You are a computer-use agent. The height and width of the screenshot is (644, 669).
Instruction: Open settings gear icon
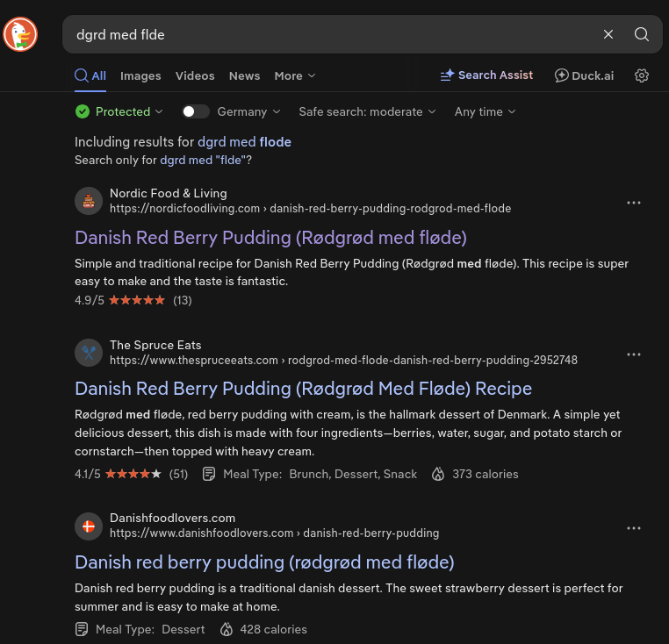[x=641, y=75]
